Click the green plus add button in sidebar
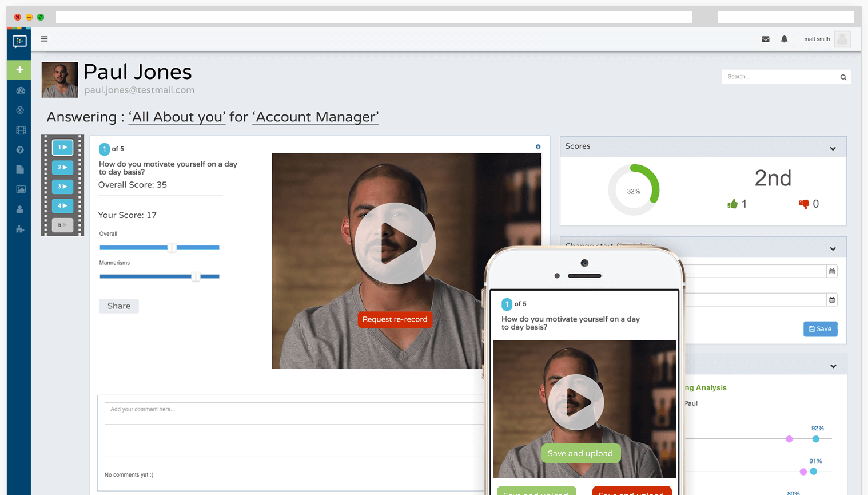 [x=19, y=69]
